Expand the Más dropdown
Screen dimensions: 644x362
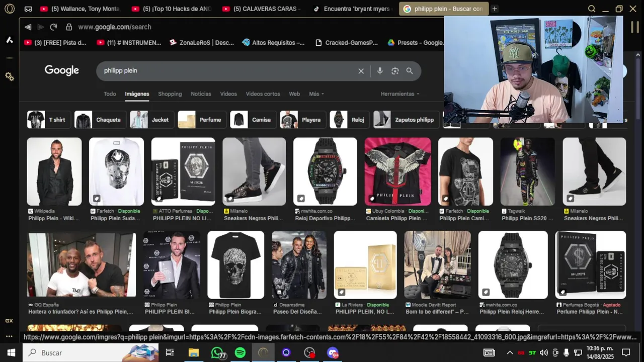click(x=316, y=94)
